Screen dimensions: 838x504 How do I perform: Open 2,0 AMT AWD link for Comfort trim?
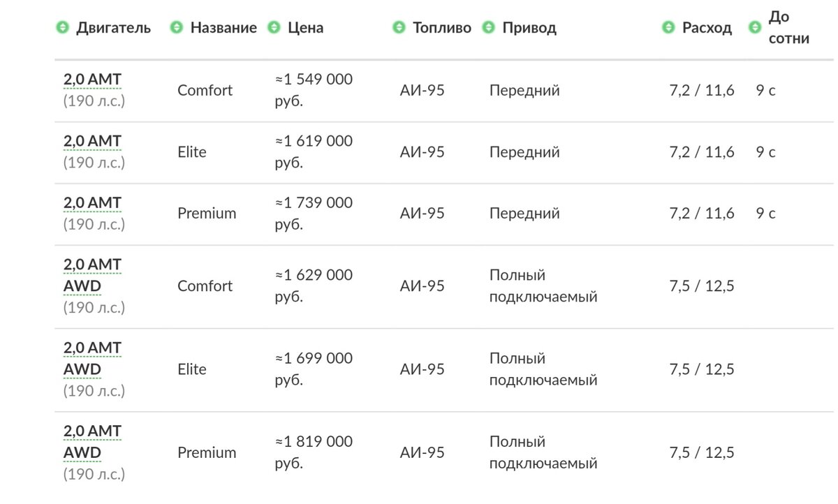92,275
